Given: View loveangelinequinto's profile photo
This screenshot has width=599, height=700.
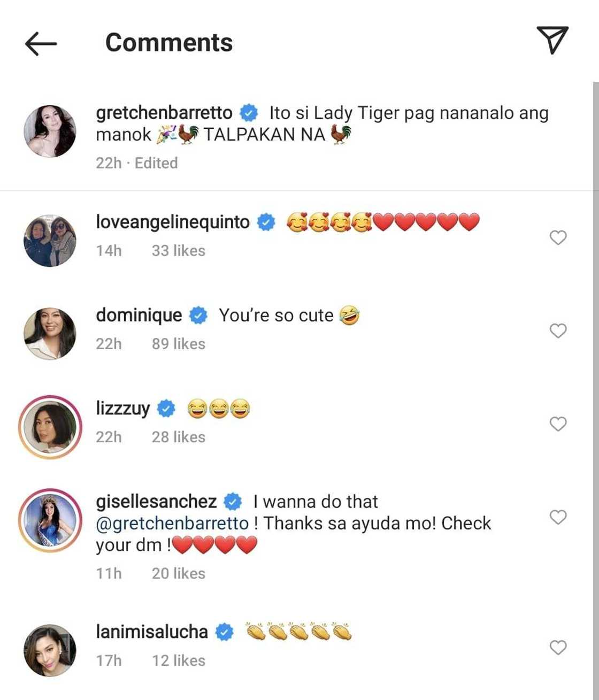Looking at the screenshot, I should [x=50, y=241].
